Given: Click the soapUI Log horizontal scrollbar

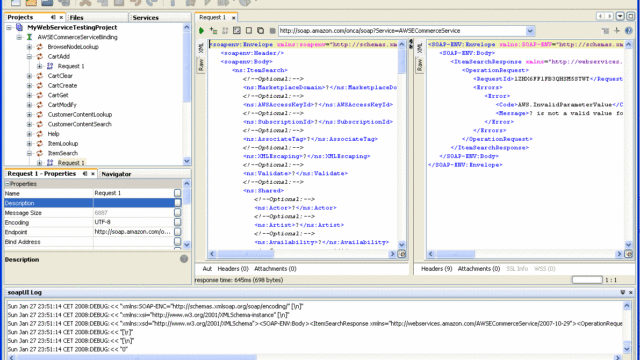Looking at the screenshot, I should pos(314,358).
